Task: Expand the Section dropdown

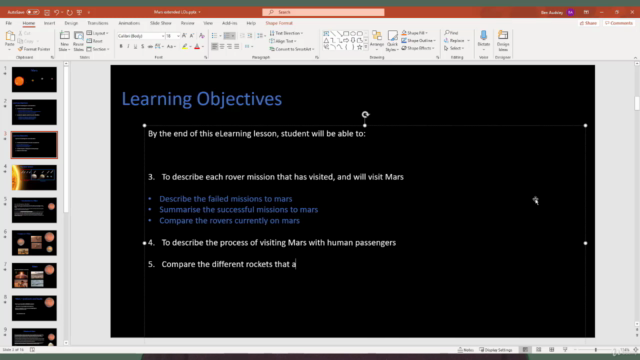Action: point(98,49)
